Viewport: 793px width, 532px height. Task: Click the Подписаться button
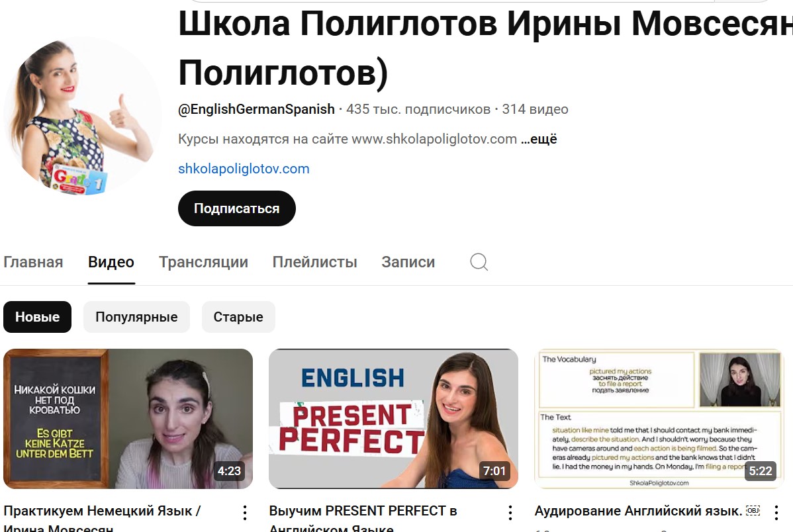pyautogui.click(x=237, y=208)
